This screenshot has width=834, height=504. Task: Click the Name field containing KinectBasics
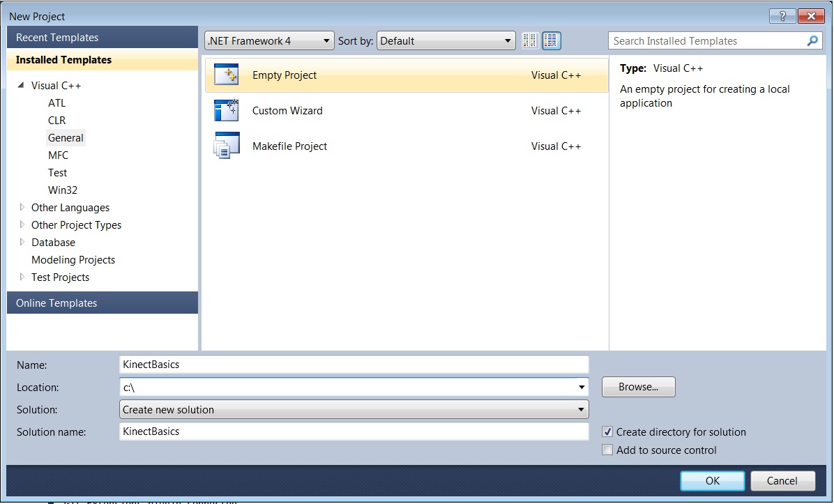click(x=354, y=364)
